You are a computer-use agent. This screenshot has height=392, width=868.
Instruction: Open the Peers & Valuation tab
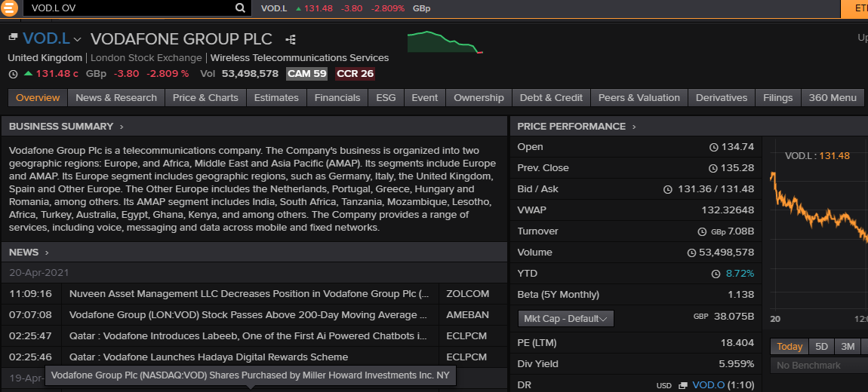pyautogui.click(x=639, y=98)
